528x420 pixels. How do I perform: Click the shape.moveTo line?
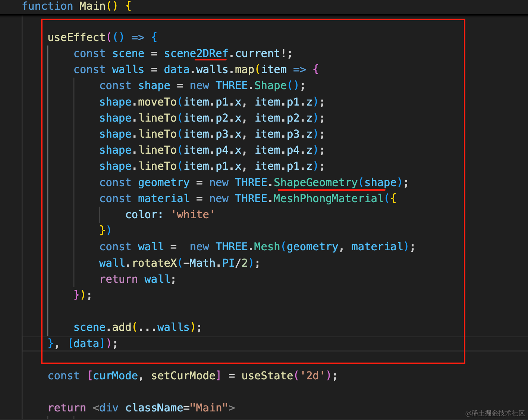click(x=212, y=102)
